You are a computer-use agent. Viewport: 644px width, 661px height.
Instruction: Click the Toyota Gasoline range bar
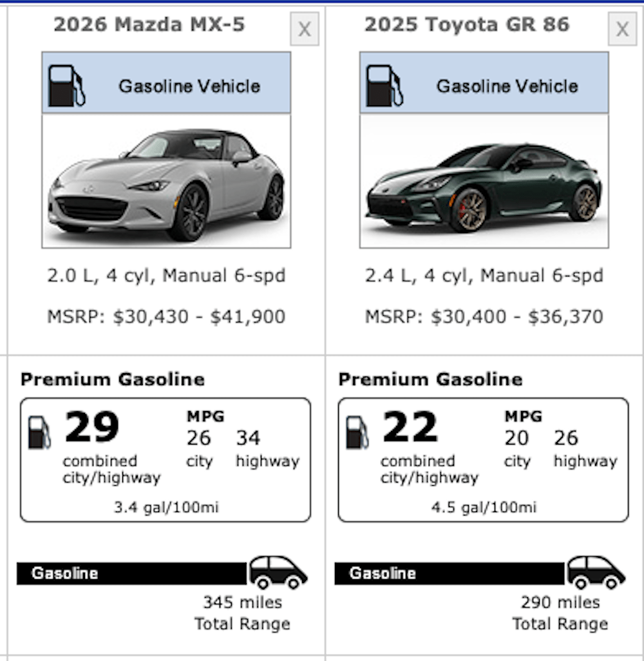click(450, 573)
